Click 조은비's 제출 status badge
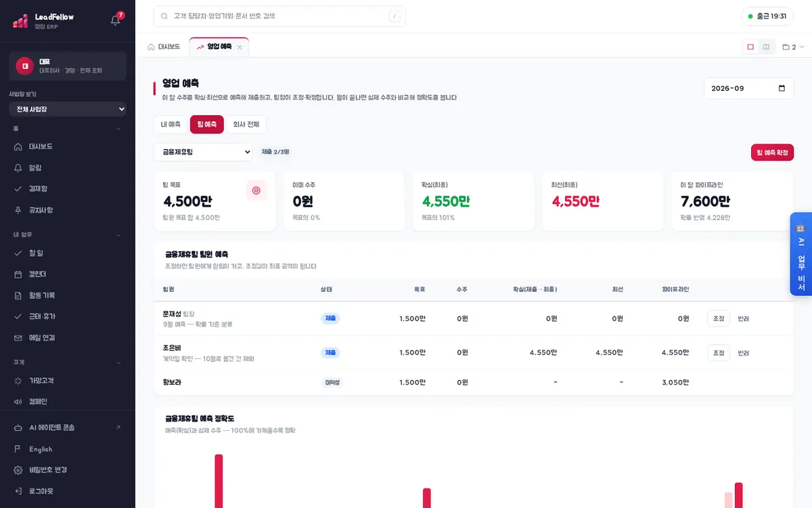Image resolution: width=812 pixels, height=508 pixels. point(330,353)
